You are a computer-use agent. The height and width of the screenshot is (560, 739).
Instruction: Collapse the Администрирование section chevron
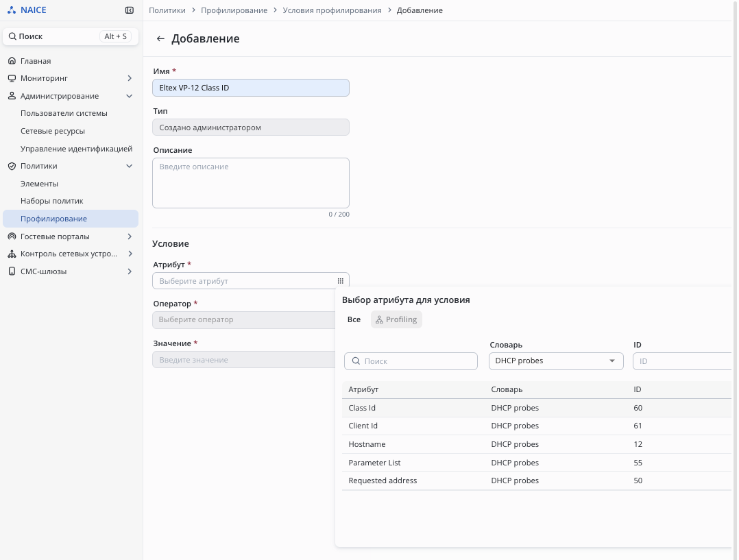[x=130, y=96]
